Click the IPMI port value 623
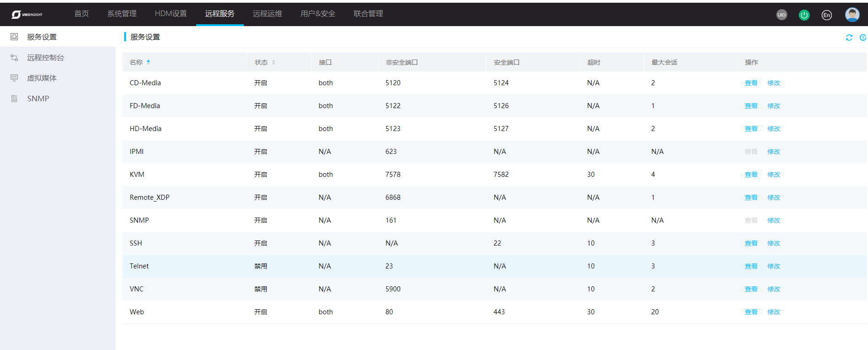Screen dimensions: 868x350 391,152
